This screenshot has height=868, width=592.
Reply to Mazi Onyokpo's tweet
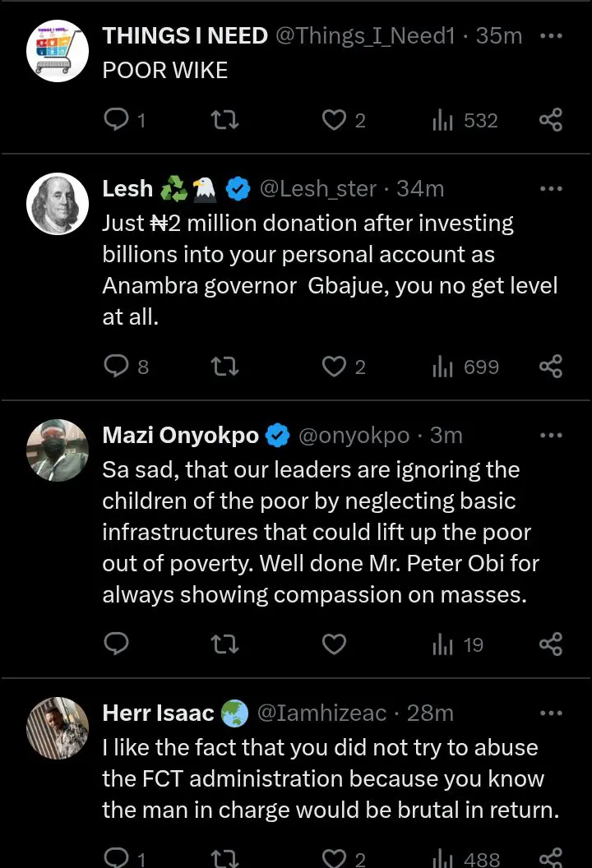117,644
